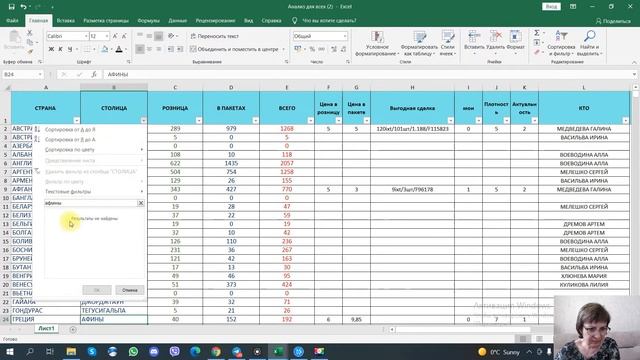This screenshot has width=640, height=360.
Task: Click the filter menu search field
Action: pyautogui.click(x=91, y=203)
